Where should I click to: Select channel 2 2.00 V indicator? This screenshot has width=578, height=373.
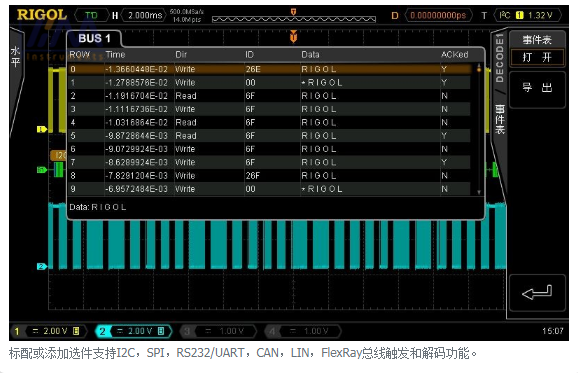(134, 331)
